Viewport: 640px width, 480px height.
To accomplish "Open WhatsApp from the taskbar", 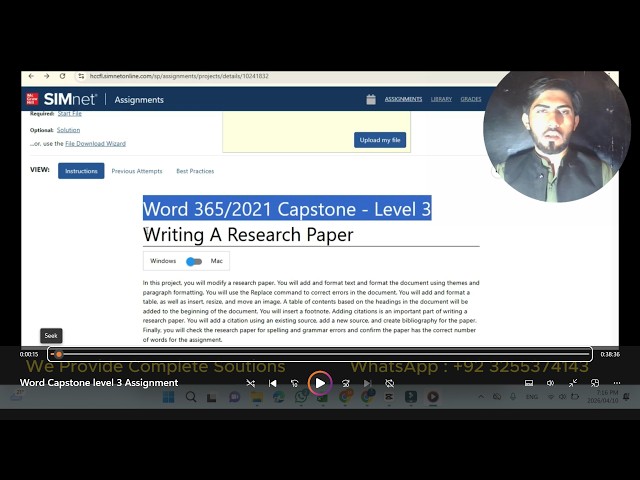I will (301, 397).
